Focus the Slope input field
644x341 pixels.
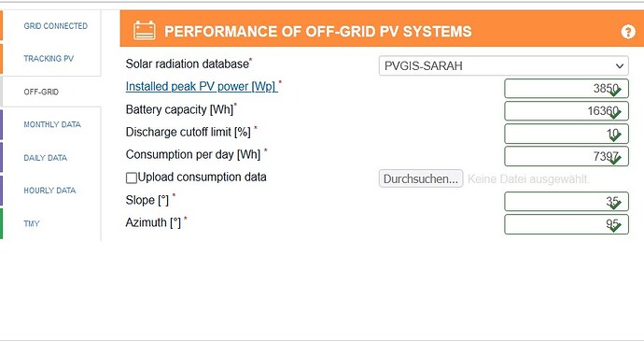(x=567, y=202)
